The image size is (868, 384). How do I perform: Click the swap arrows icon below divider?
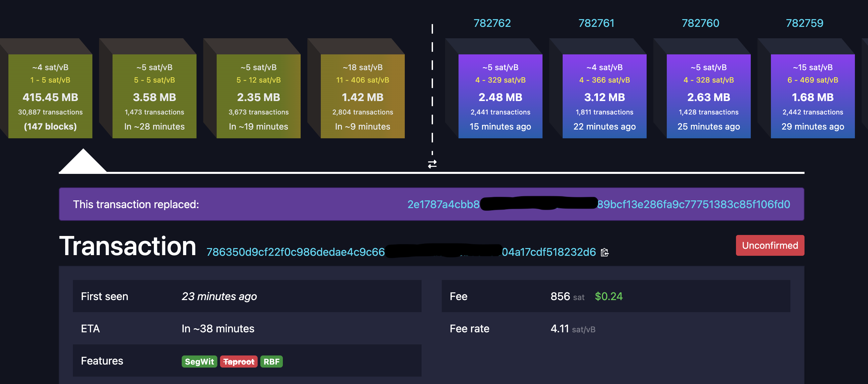[432, 164]
